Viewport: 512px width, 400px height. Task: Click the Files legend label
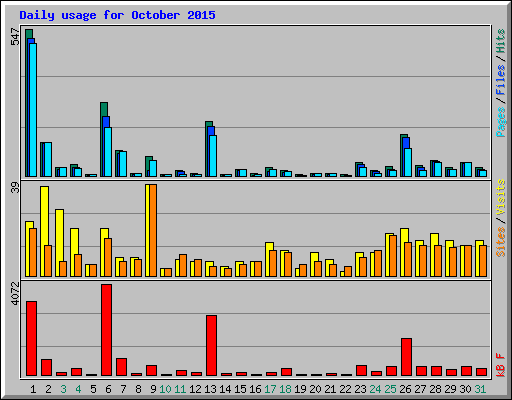click(501, 80)
